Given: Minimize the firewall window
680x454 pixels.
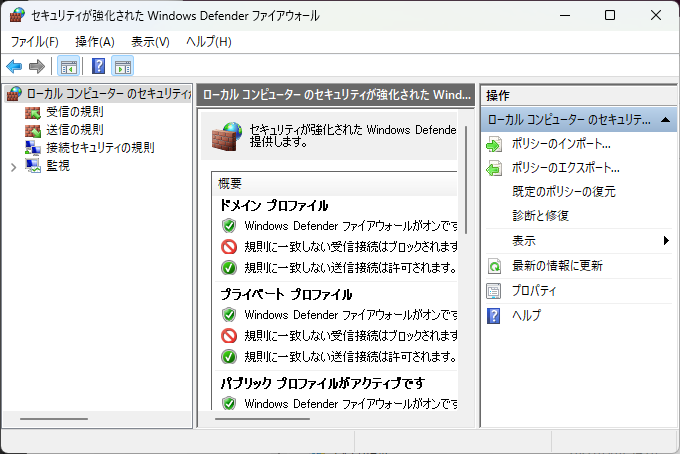Looking at the screenshot, I should point(565,15).
